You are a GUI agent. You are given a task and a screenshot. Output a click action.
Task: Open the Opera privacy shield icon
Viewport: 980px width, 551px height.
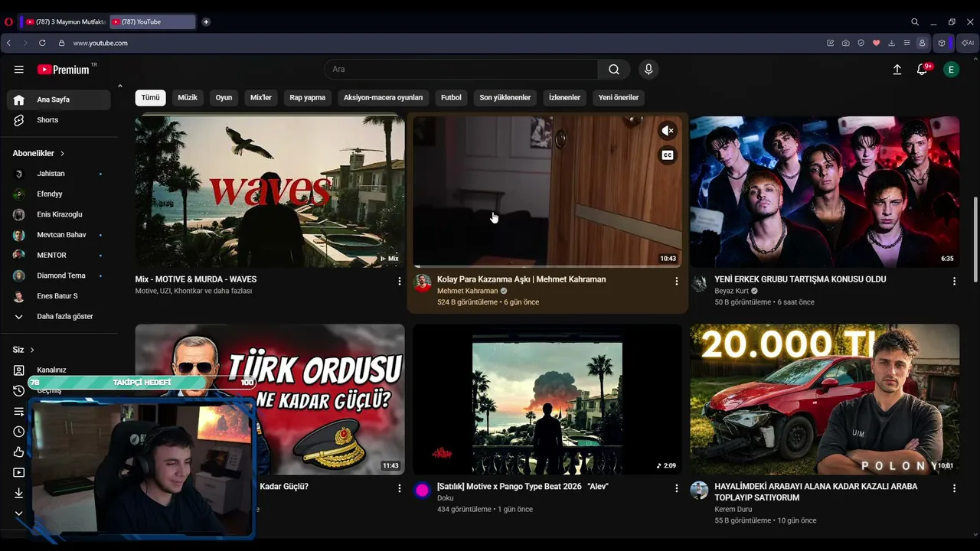(861, 43)
